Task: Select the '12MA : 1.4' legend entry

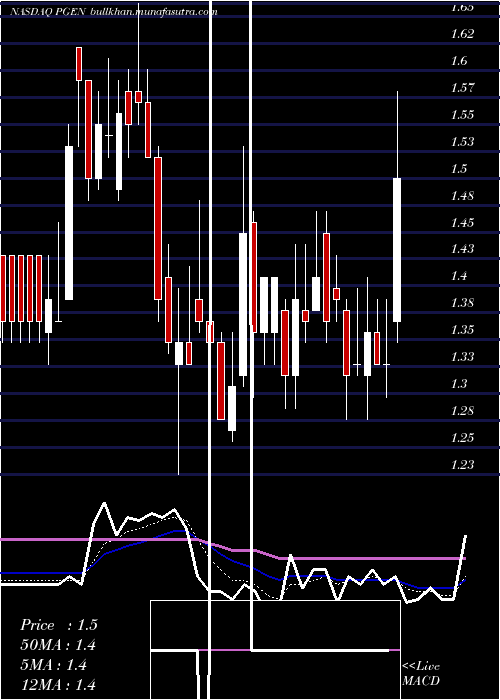Action: tap(58, 684)
